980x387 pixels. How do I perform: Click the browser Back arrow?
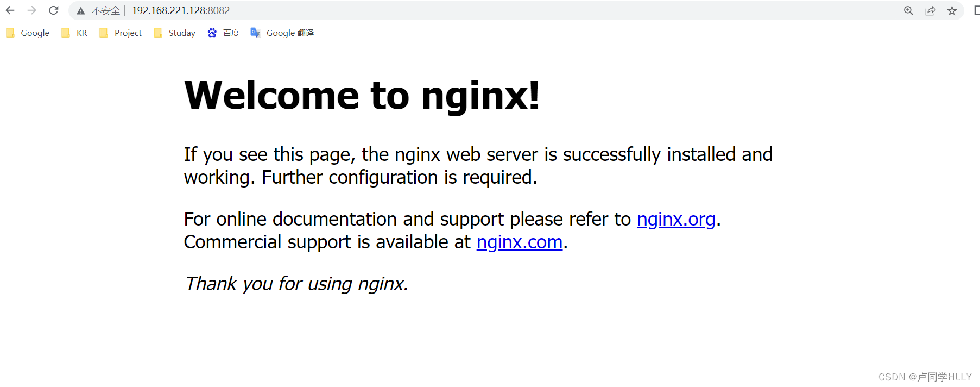[x=10, y=10]
